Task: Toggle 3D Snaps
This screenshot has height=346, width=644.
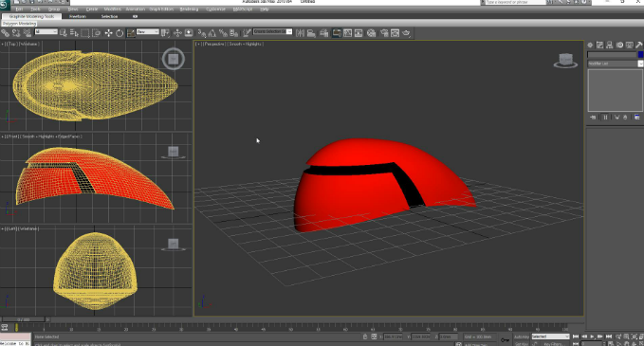Action: point(202,33)
